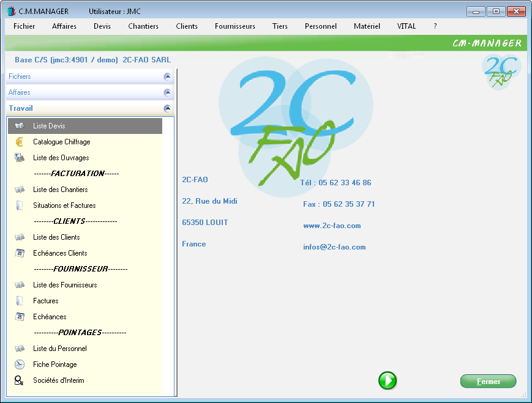Open the ? help menu
Image resolution: width=532 pixels, height=403 pixels.
[435, 26]
